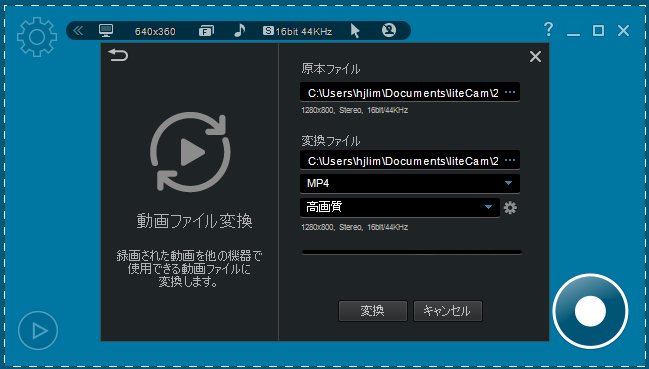Viewport: 649px width, 369px height.
Task: Start recording with the big round button
Action: 590,311
